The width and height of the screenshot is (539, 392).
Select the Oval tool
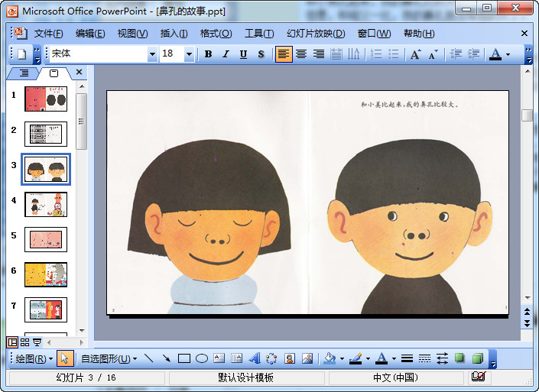click(x=202, y=358)
